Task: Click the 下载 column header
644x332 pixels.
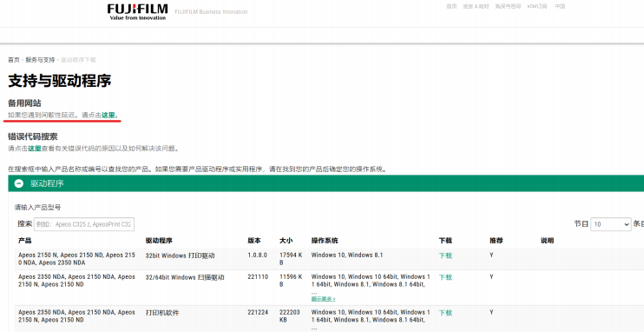Action: [x=445, y=241]
